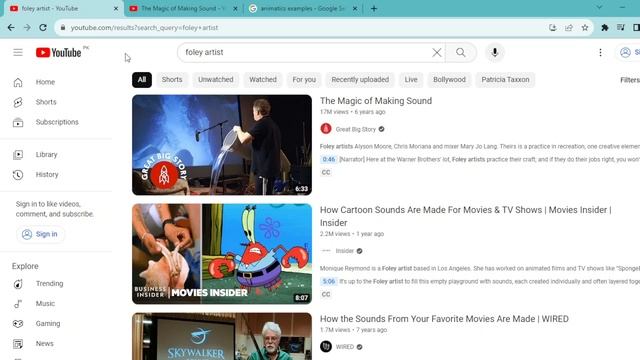
Task: Click the share page icon
Action: pyautogui.click(x=569, y=28)
